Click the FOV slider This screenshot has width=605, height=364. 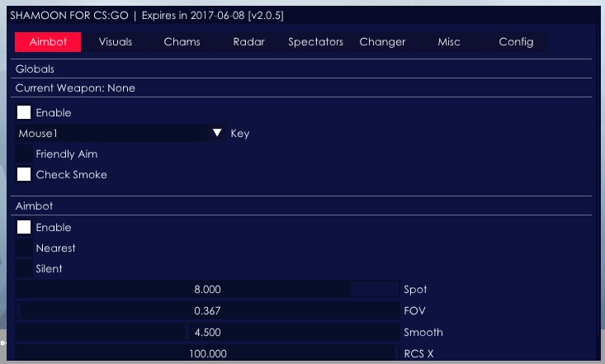(207, 311)
